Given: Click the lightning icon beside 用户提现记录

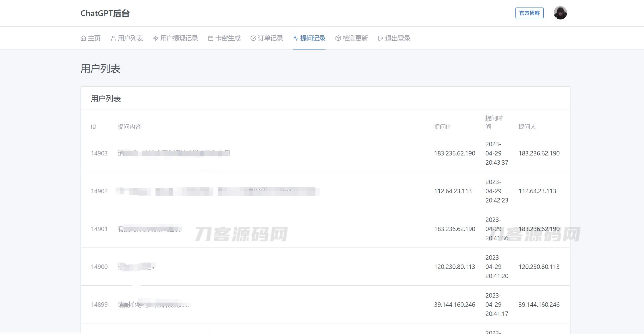Looking at the screenshot, I should [156, 38].
